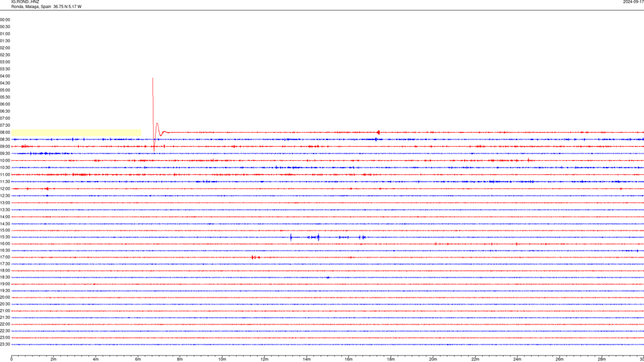Select the 20:00 time row label
This screenshot has height=362, width=644.
point(5,298)
